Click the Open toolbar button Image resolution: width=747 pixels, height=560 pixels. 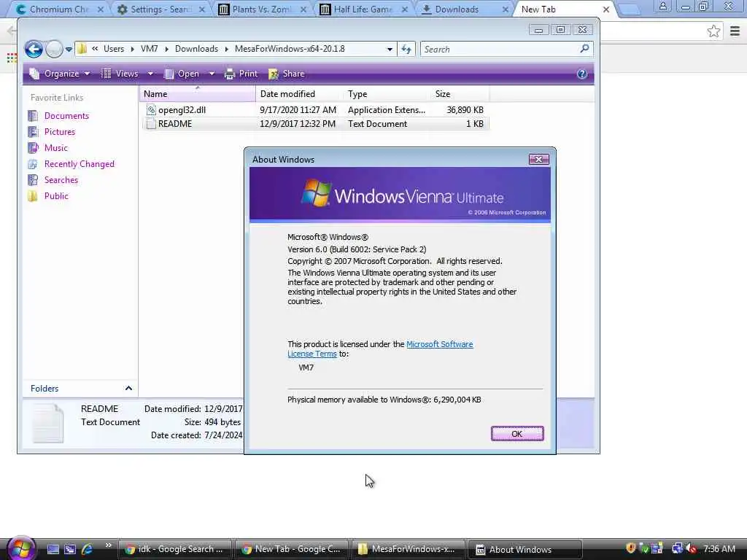pyautogui.click(x=182, y=74)
